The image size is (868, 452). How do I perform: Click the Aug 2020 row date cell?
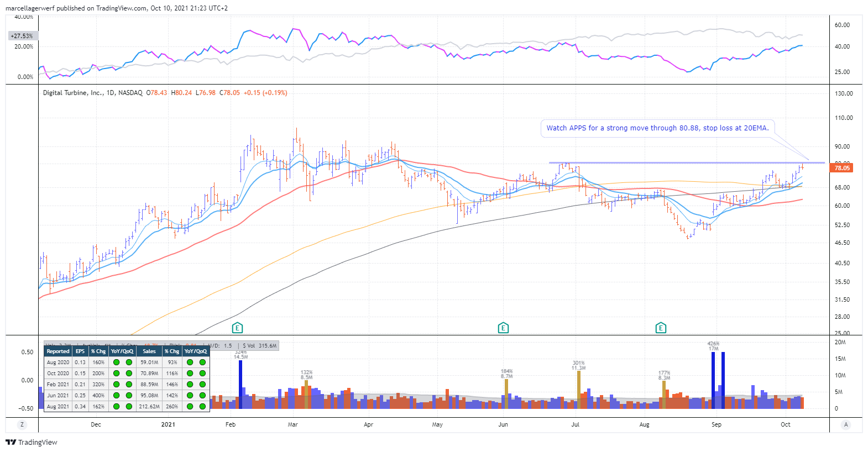(x=58, y=362)
